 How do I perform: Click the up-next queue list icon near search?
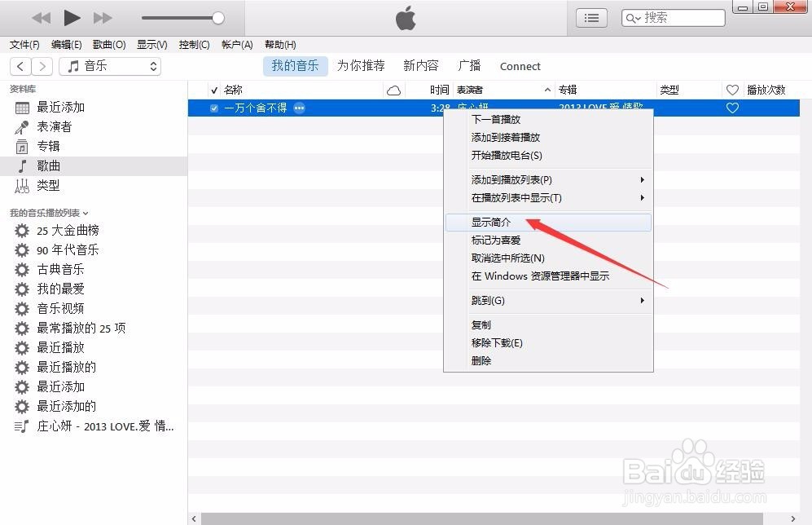coord(591,17)
